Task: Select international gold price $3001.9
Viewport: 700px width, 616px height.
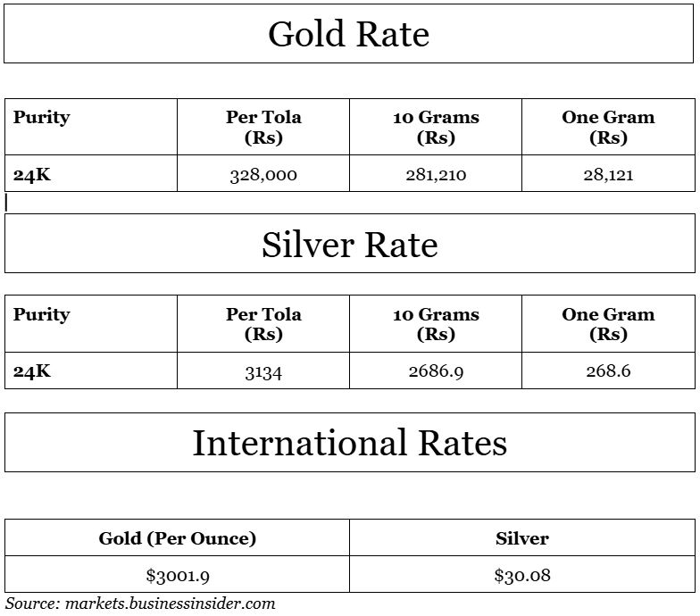Action: point(178,575)
